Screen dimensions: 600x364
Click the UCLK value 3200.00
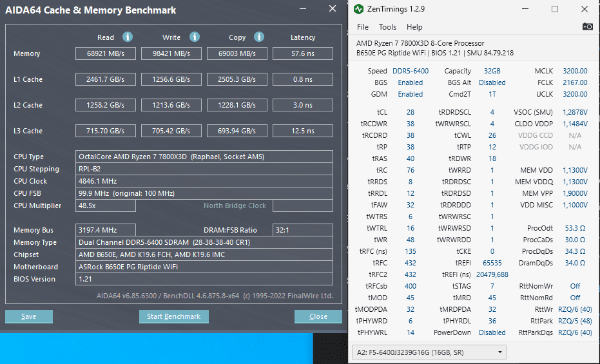pyautogui.click(x=575, y=94)
